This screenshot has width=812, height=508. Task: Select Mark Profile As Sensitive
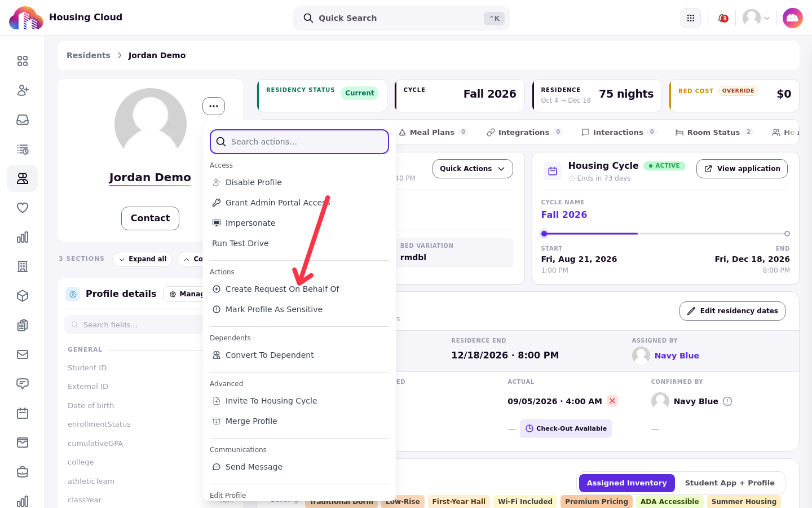[299, 309]
